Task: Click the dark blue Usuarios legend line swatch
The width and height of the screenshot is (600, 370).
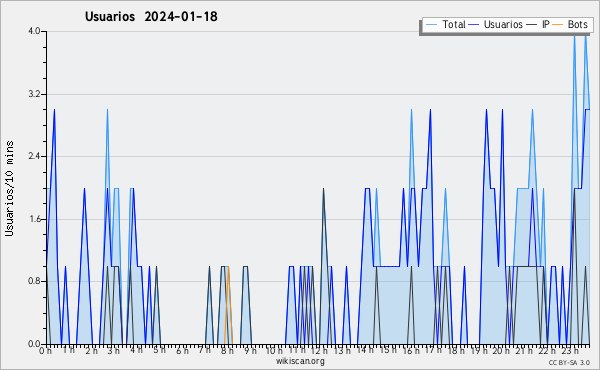Action: (474, 25)
